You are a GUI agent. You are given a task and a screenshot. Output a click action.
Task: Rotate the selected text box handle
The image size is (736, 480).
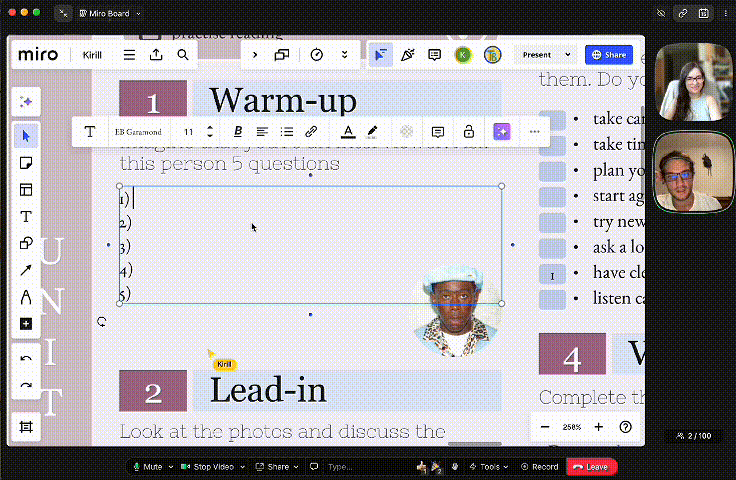[101, 322]
